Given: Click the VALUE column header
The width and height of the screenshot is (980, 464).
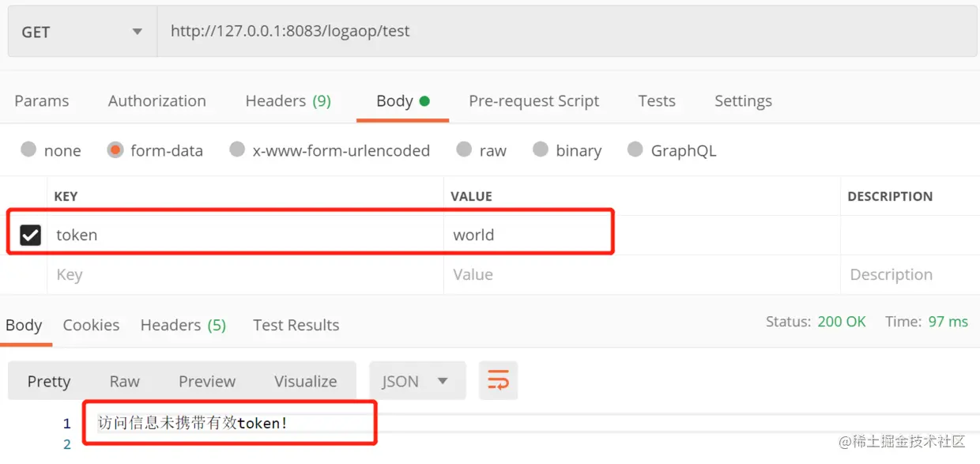Looking at the screenshot, I should tap(472, 196).
